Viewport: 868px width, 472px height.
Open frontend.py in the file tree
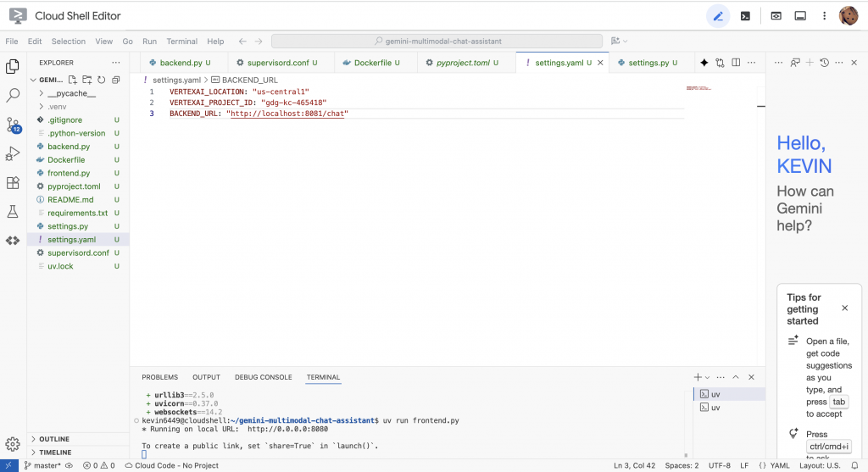click(x=69, y=173)
